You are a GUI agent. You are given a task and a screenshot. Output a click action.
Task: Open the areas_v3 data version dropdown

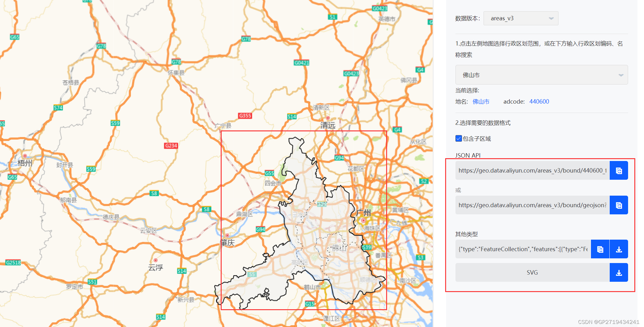click(x=521, y=18)
